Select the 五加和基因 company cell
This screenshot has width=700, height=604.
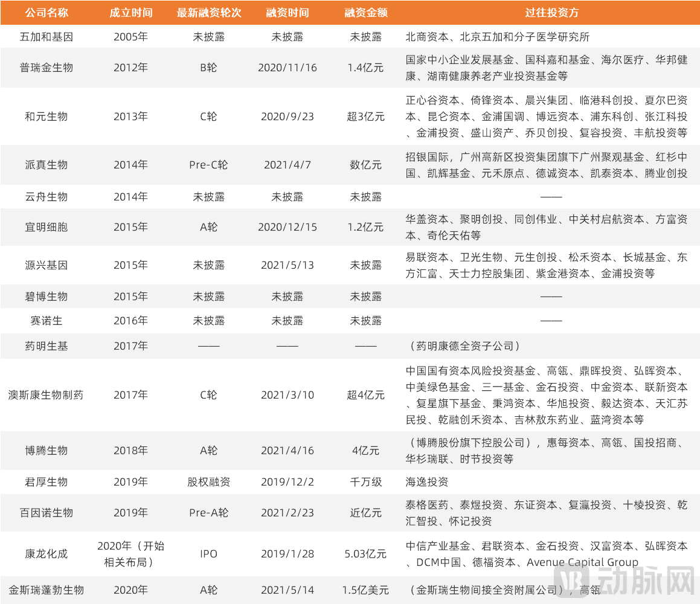(x=47, y=37)
